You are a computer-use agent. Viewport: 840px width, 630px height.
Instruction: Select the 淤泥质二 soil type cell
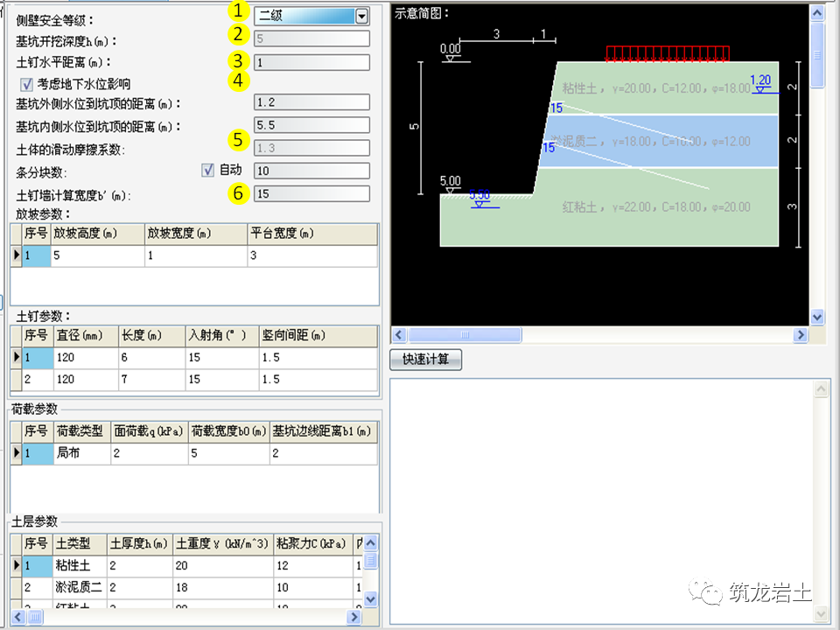(80, 588)
